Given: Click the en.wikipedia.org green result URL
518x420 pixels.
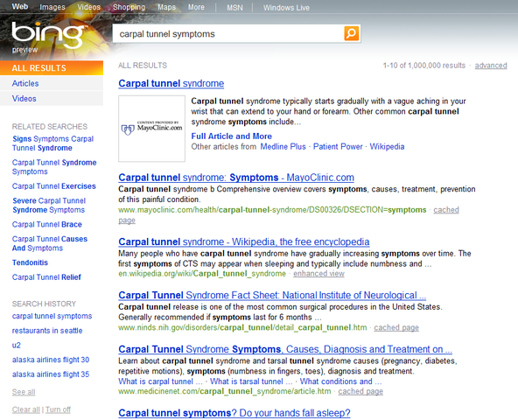Looking at the screenshot, I should pos(202,274).
